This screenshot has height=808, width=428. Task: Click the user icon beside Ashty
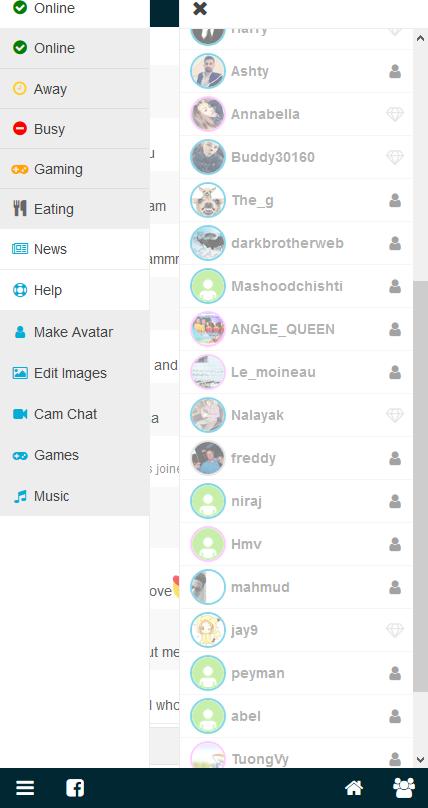[395, 71]
